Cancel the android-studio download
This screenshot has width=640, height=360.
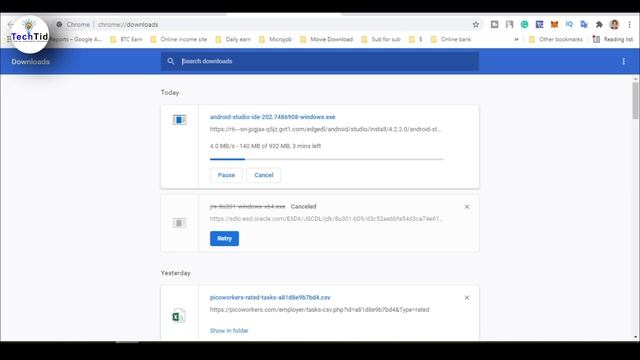click(264, 175)
